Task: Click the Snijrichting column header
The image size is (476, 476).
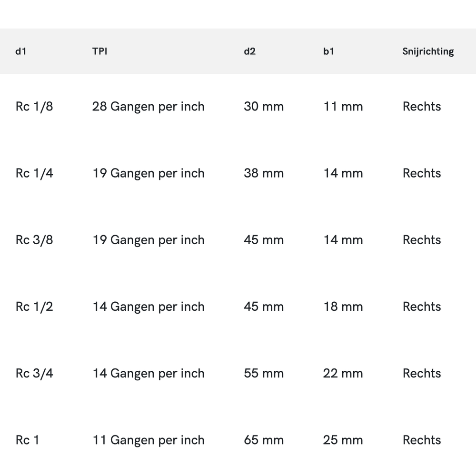Action: (428, 51)
